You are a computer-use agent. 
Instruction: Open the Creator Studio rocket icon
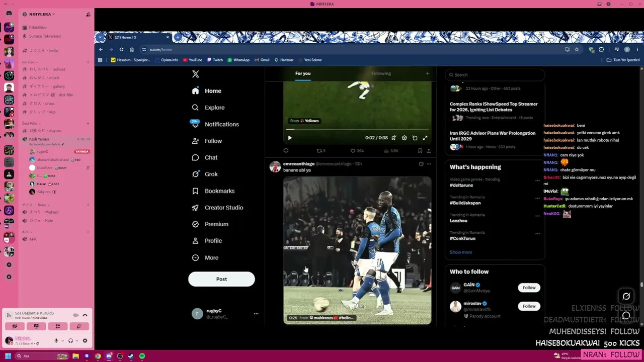(195, 208)
